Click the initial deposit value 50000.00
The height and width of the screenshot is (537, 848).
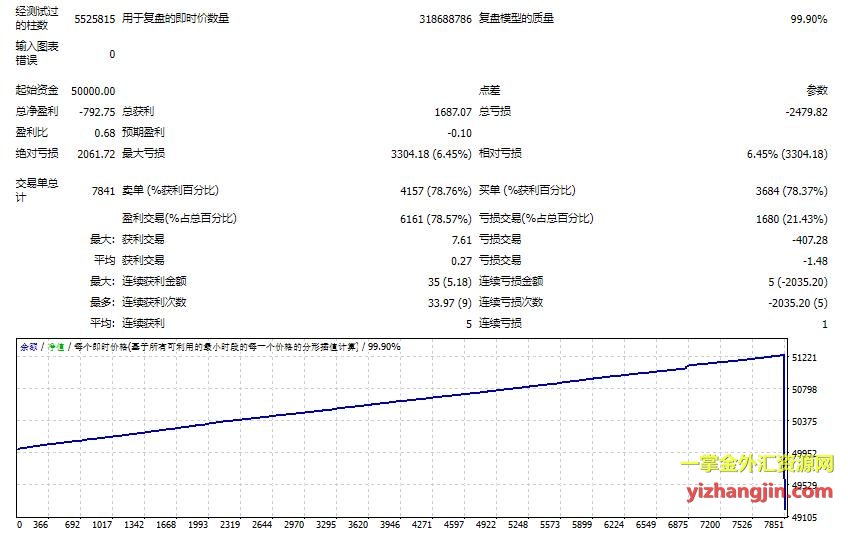(93, 91)
